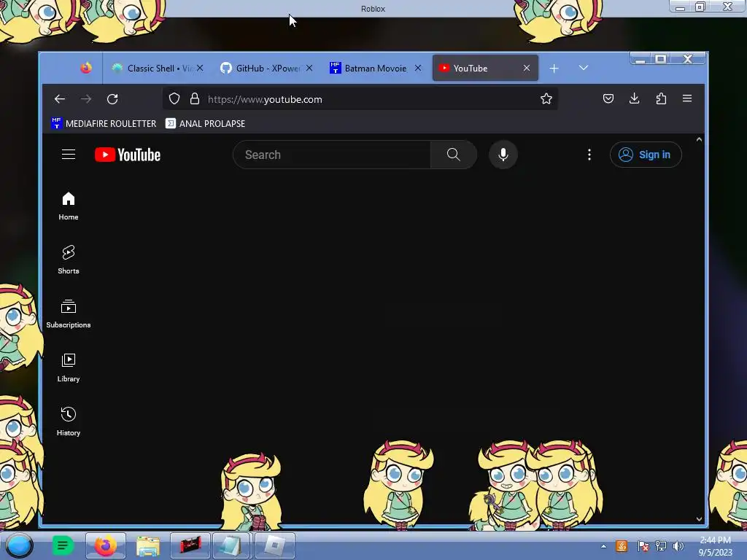This screenshot has height=560, width=747.
Task: Open Roblox taskbar button
Action: 274,545
